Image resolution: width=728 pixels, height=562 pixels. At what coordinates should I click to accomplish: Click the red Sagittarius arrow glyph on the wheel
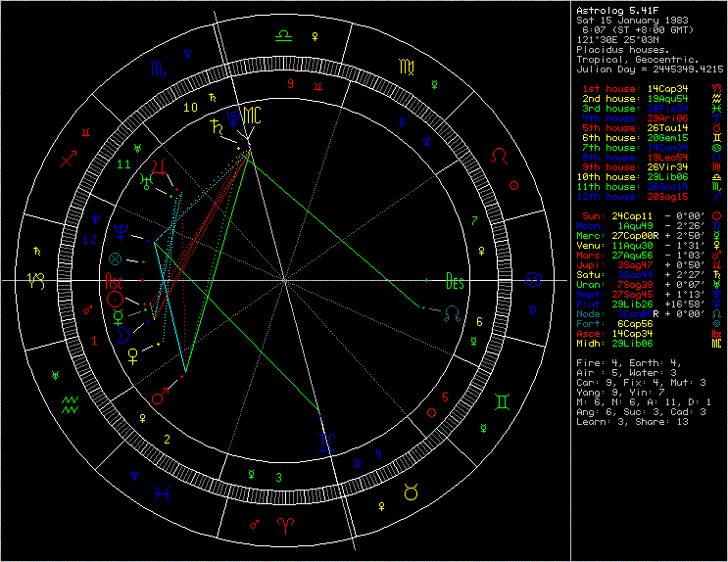pos(68,160)
